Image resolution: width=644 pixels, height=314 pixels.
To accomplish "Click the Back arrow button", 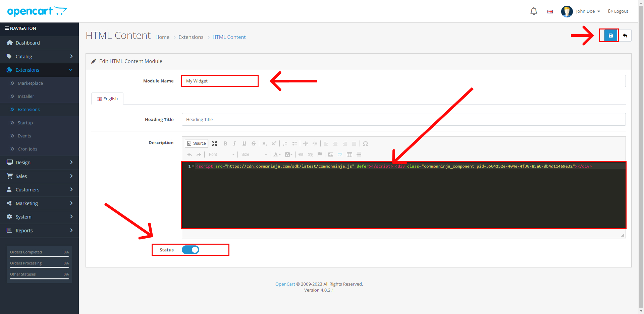I will (x=625, y=36).
